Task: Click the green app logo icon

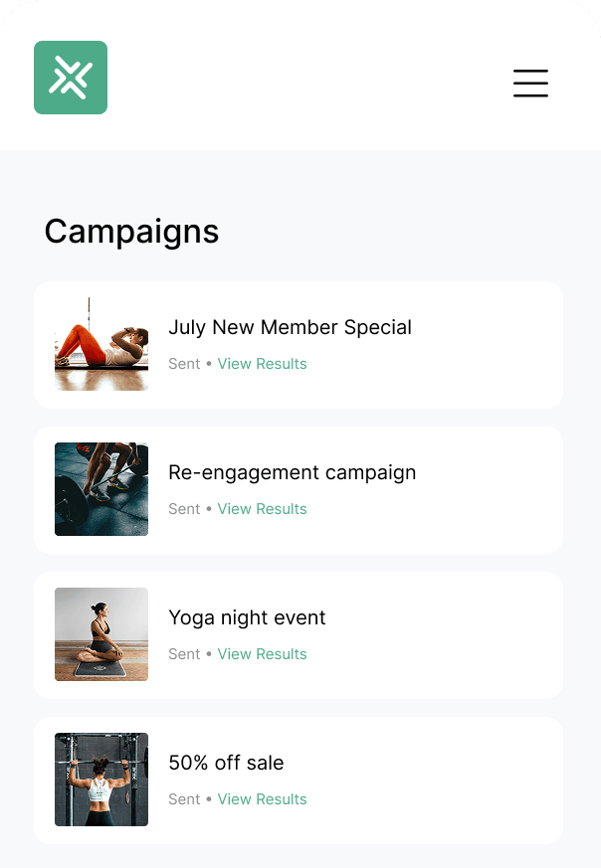Action: [x=70, y=77]
